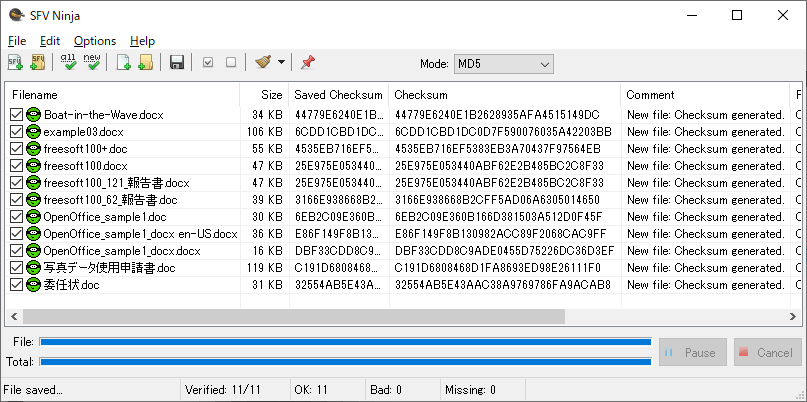Click the open SFV file toolbar icon
The height and width of the screenshot is (402, 807).
coord(38,63)
